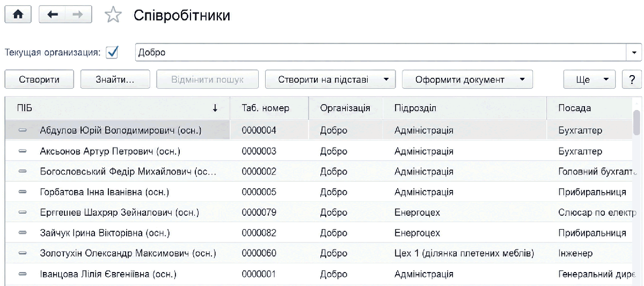Select employee Зайчук Ірина Вікторівна
The width and height of the screenshot is (644, 286).
point(105,233)
